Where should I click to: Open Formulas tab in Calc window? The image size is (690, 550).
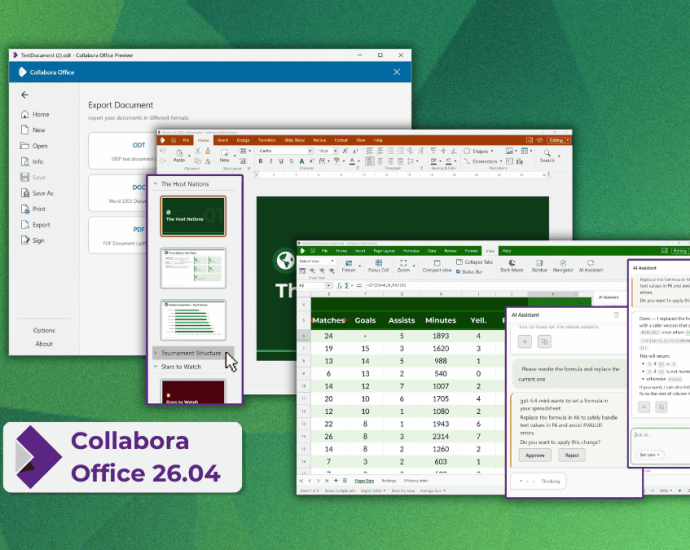point(411,251)
